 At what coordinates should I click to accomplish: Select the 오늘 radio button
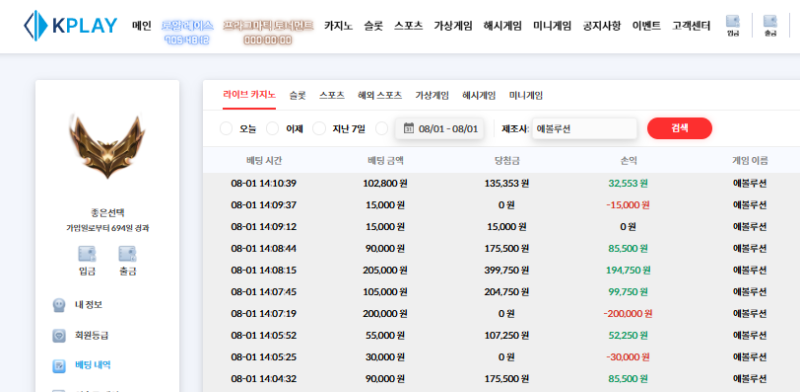click(x=226, y=129)
